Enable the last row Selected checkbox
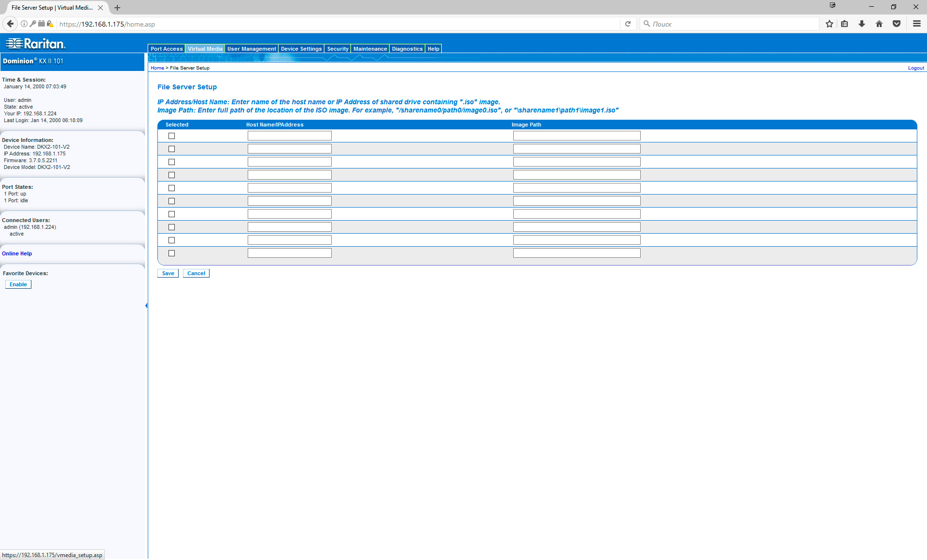Image resolution: width=927 pixels, height=560 pixels. (171, 253)
